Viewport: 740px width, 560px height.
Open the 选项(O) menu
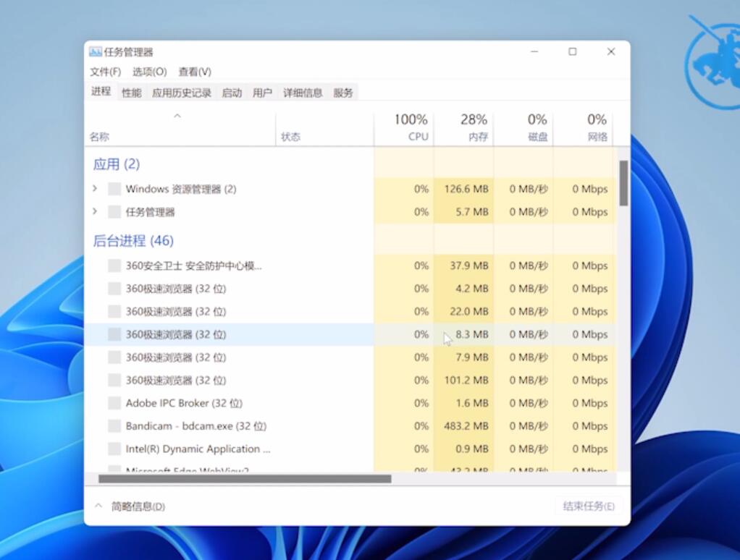pyautogui.click(x=150, y=72)
